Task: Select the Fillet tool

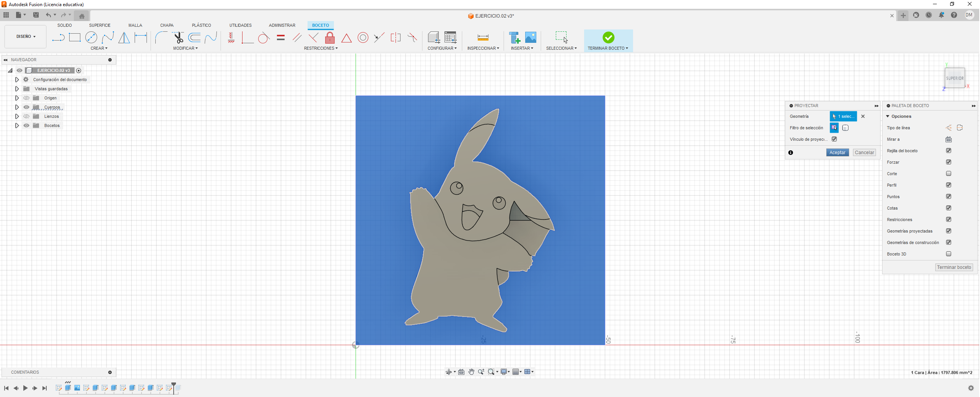Action: [x=161, y=37]
